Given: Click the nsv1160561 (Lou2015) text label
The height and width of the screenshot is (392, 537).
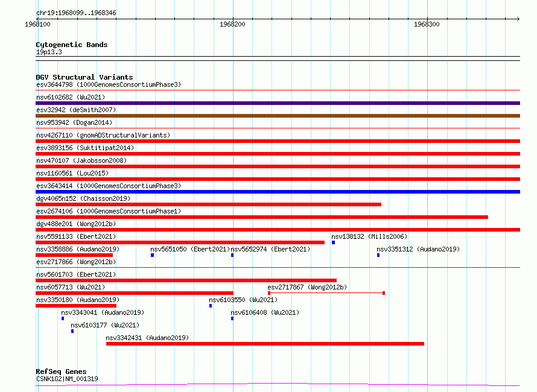Looking at the screenshot, I should [x=72, y=173].
